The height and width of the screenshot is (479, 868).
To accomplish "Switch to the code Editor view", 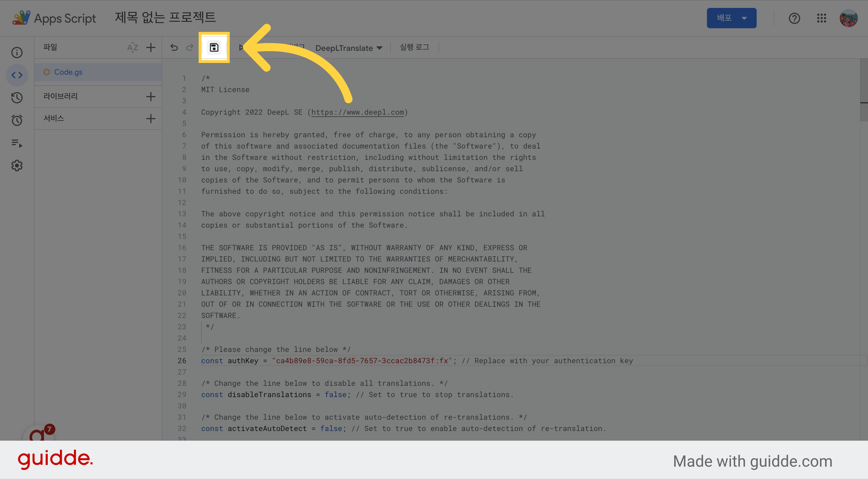I will click(x=17, y=75).
